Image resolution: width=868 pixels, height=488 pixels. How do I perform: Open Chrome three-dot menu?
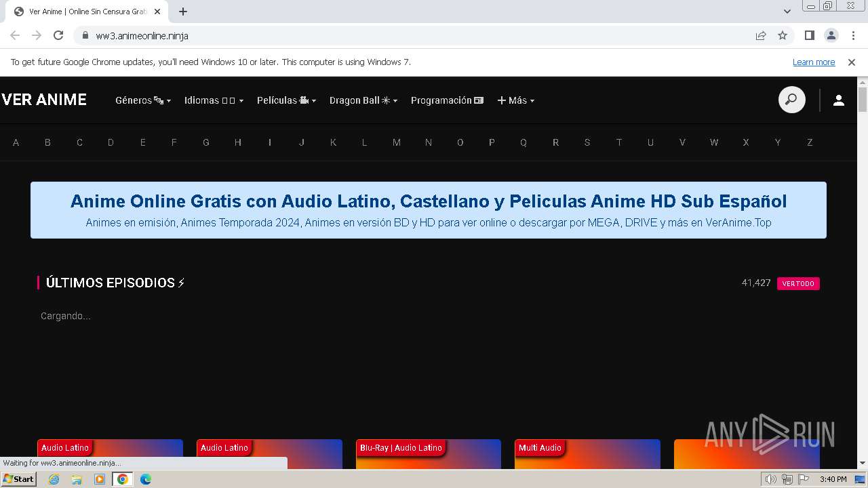coord(852,35)
